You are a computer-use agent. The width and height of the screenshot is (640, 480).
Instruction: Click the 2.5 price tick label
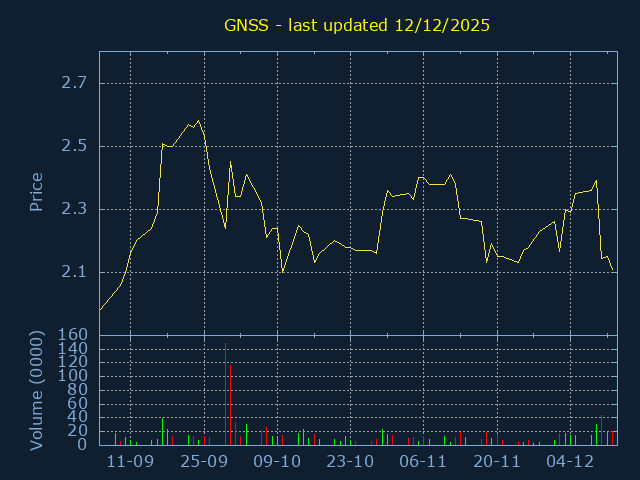(x=73, y=146)
